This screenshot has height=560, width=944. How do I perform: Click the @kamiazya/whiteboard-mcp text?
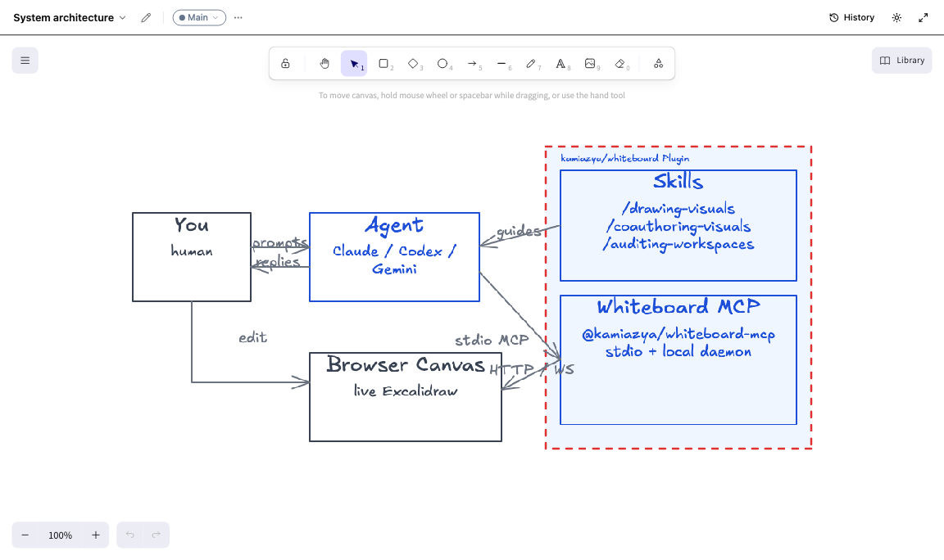pos(678,334)
